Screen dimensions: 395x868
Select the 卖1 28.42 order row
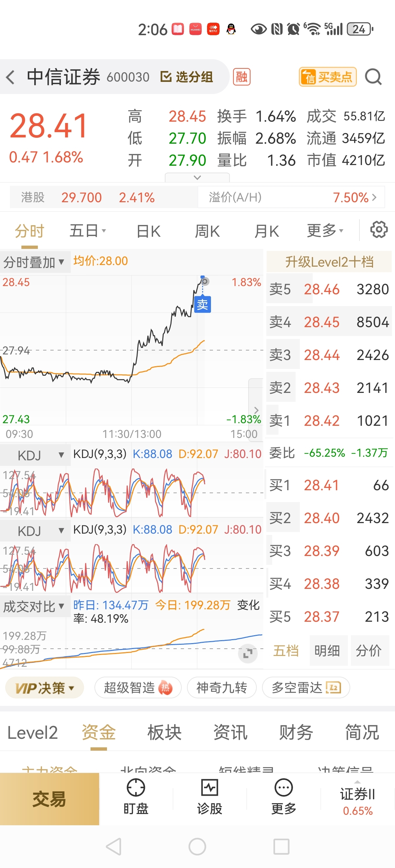tap(329, 421)
